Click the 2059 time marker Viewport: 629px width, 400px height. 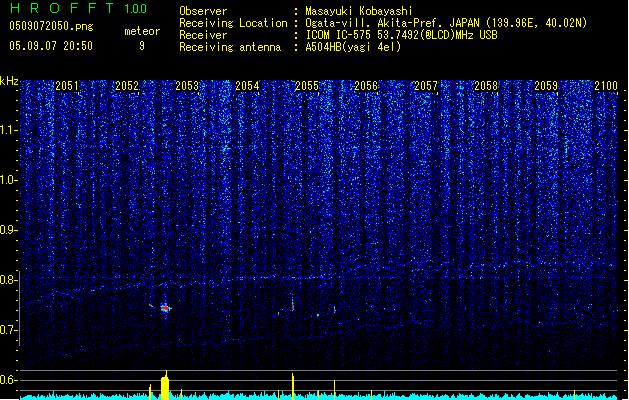click(x=546, y=86)
